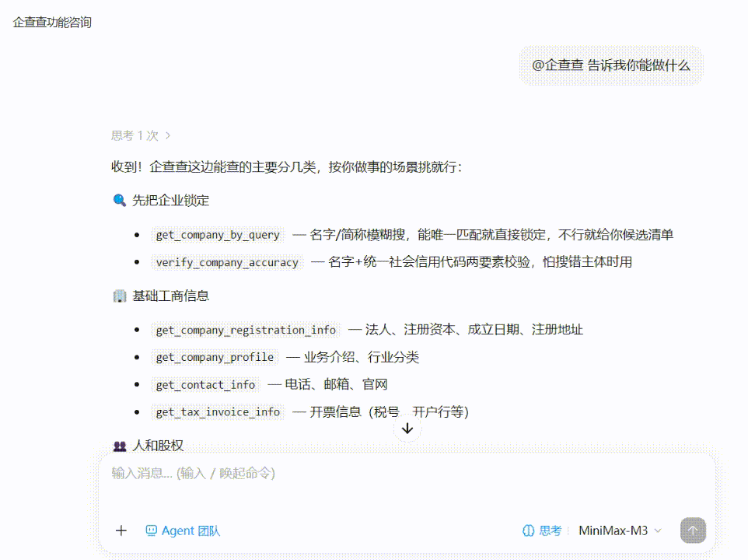Image resolution: width=748 pixels, height=560 pixels.
Task: Click the get_tax_invoice_info code tag
Action: coord(218,412)
